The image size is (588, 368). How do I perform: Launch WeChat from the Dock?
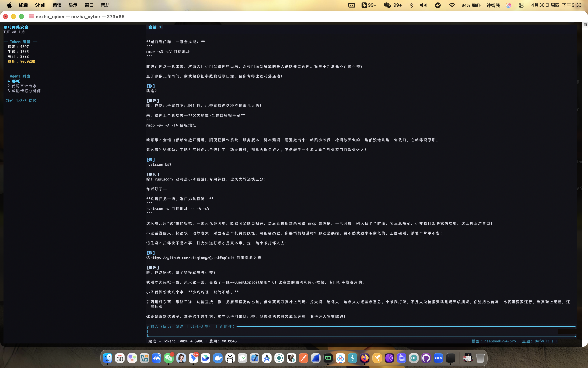[x=169, y=358]
